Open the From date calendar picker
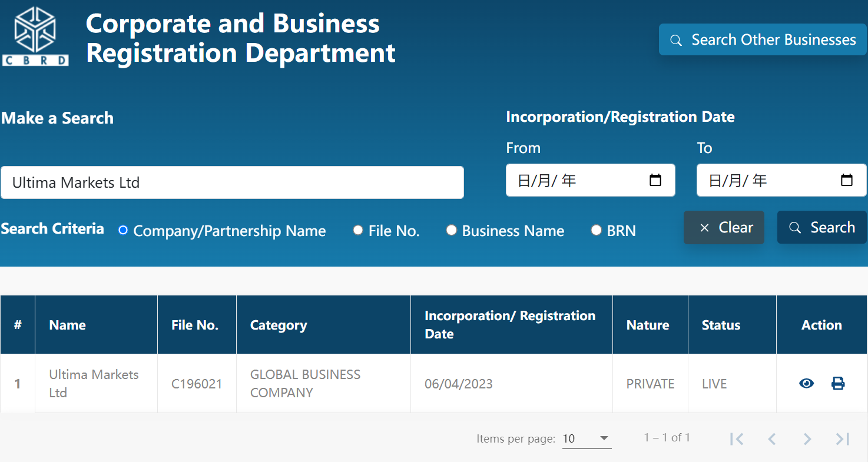 [655, 180]
